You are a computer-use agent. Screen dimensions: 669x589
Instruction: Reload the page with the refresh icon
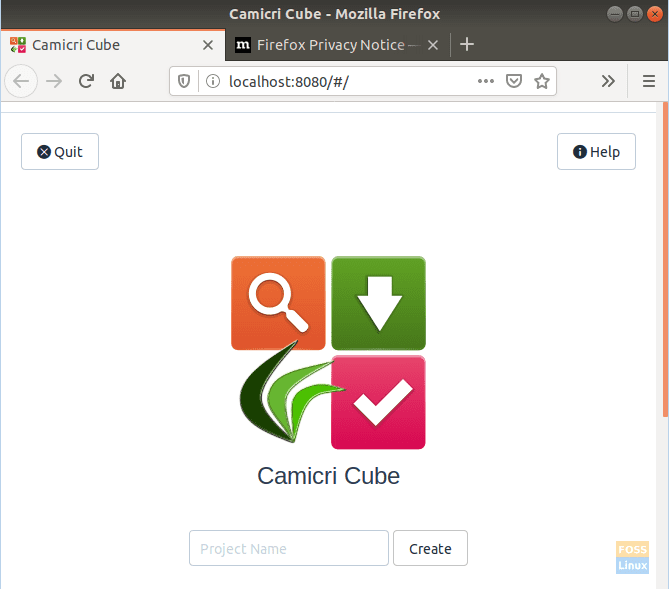[x=86, y=82]
